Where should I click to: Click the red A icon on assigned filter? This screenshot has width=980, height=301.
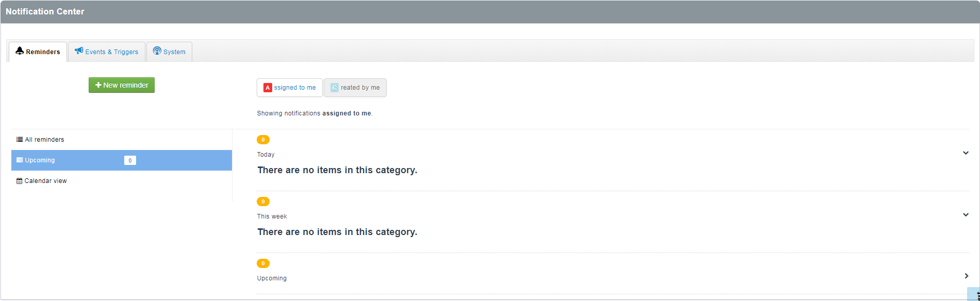[x=268, y=88]
